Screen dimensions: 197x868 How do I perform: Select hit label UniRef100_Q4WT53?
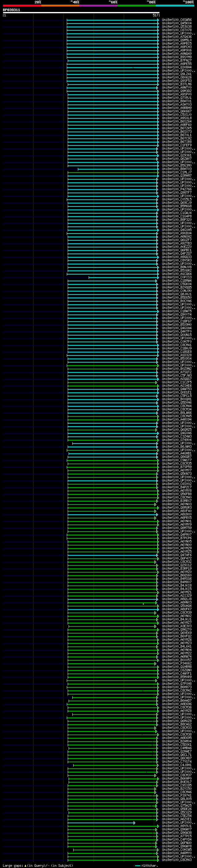[x=177, y=389]
